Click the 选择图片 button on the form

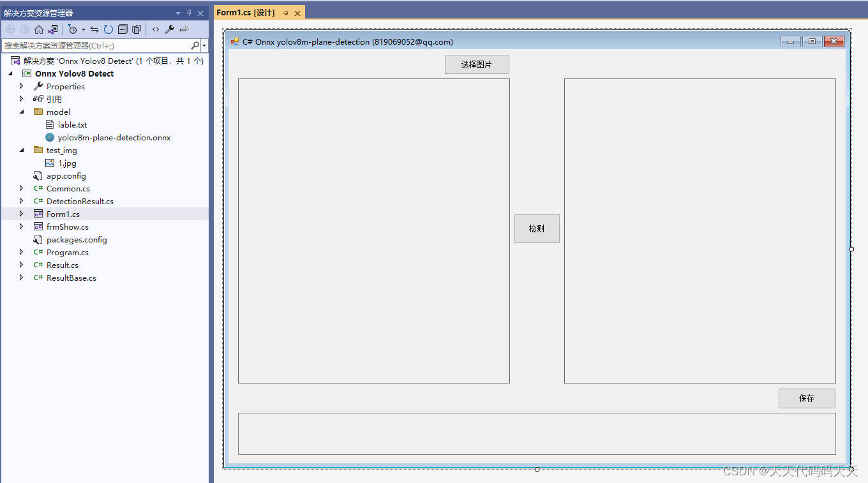[477, 64]
